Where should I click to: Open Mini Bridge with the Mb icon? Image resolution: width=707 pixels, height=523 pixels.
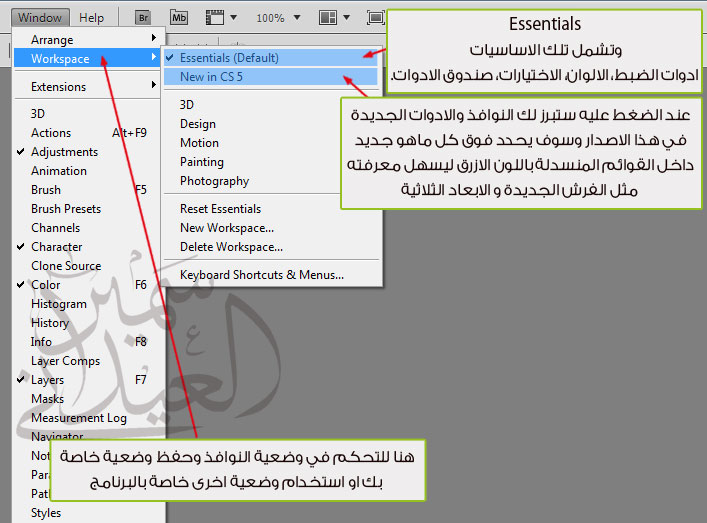(179, 18)
